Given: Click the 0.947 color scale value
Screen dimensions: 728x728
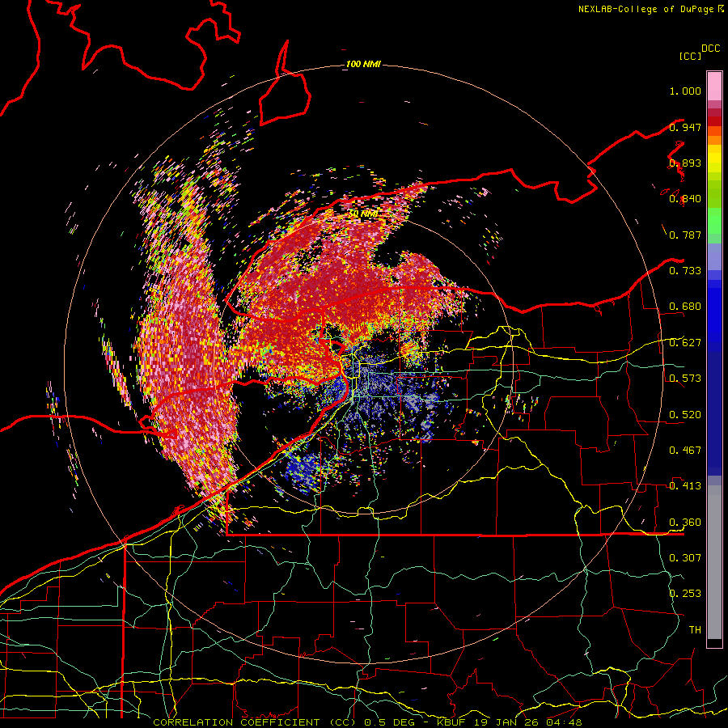Looking at the screenshot, I should (x=685, y=127).
